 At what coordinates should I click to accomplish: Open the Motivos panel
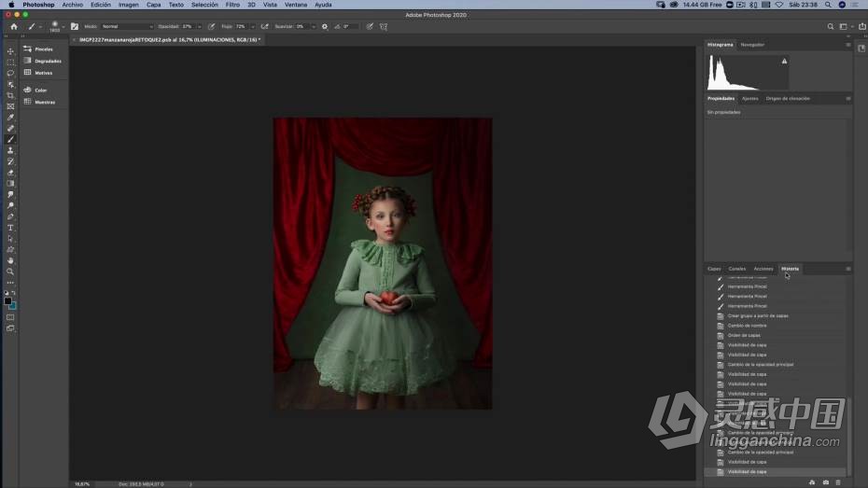coord(38,73)
